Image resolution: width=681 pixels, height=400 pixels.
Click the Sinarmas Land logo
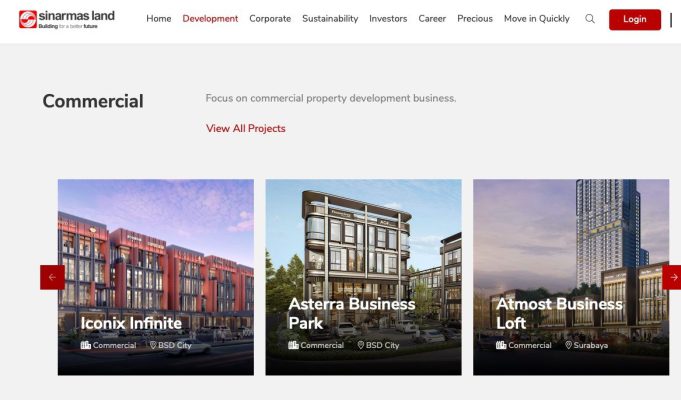tap(67, 20)
